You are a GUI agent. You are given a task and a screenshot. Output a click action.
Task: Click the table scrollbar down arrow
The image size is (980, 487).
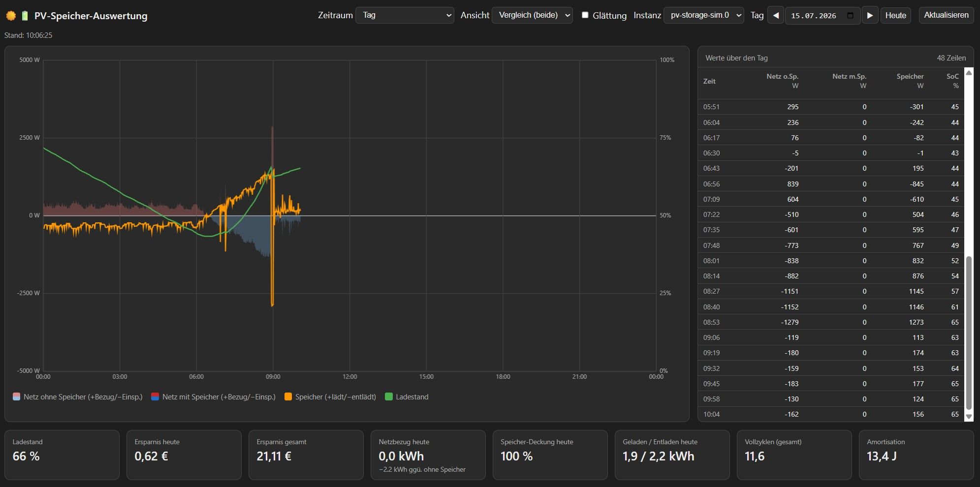pyautogui.click(x=969, y=417)
